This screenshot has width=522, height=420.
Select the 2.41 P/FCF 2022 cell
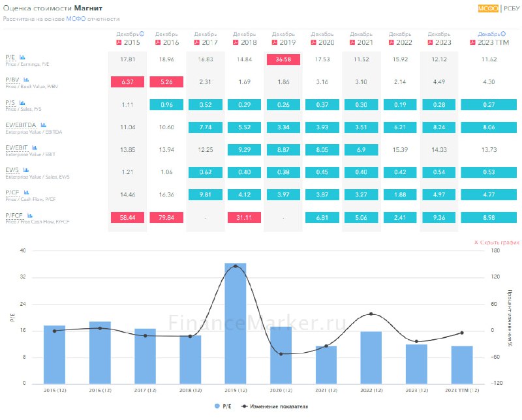coord(400,217)
